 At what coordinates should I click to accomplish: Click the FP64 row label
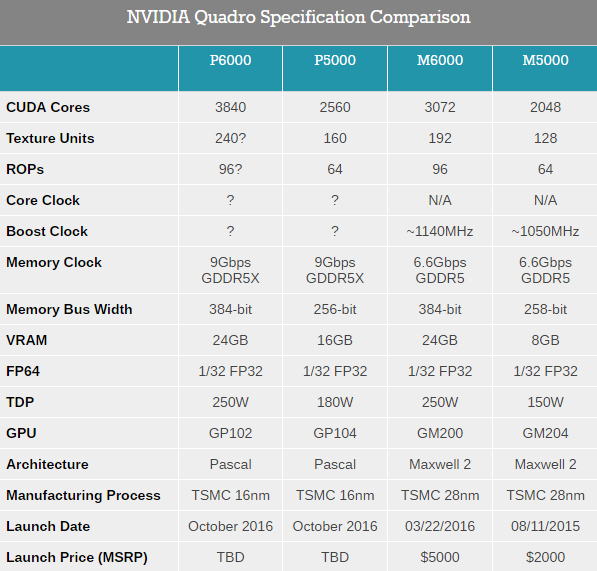[x=23, y=371]
